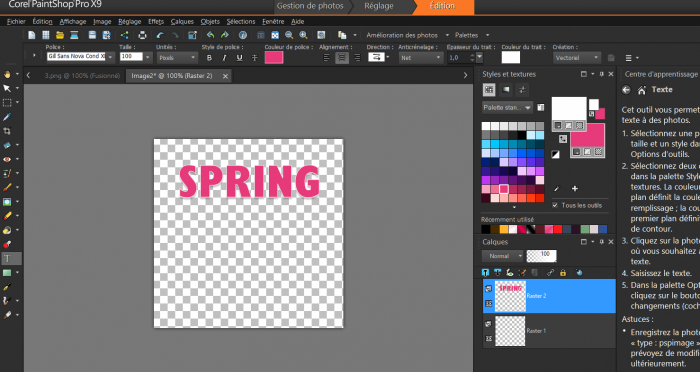The width and height of the screenshot is (700, 372).
Task: Open the Effets menu
Action: (156, 21)
